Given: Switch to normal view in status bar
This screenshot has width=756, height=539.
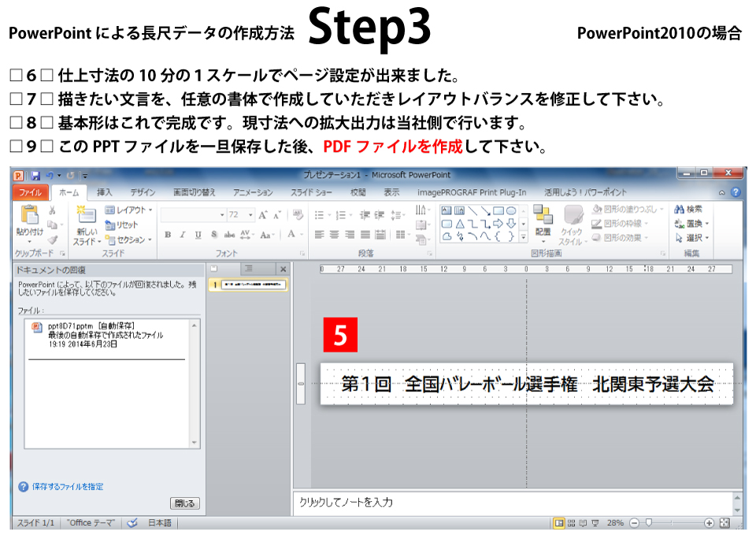Looking at the screenshot, I should 559,522.
